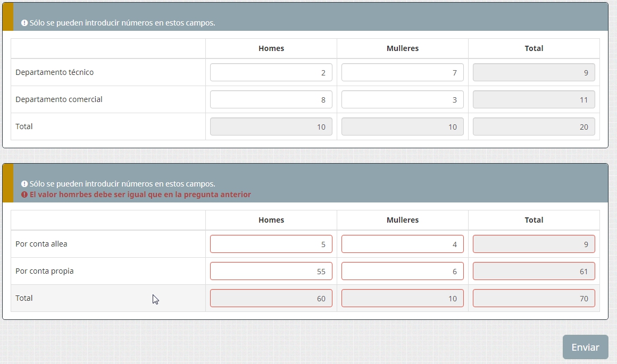Click the exclamation icon in the first question's notice
617x364 pixels.
click(x=24, y=23)
